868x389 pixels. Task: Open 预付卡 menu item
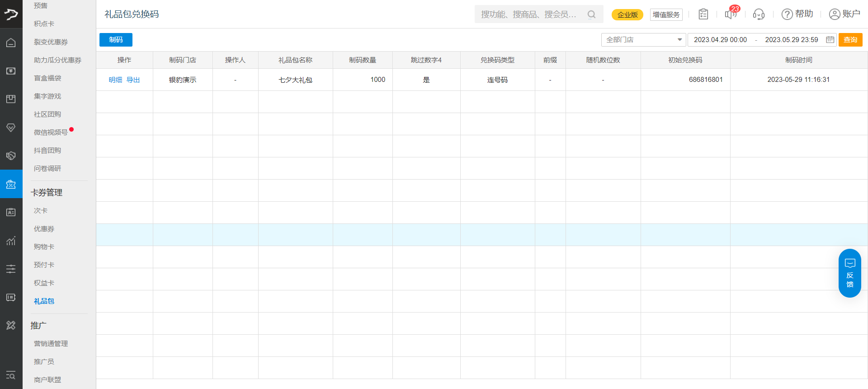coord(44,265)
